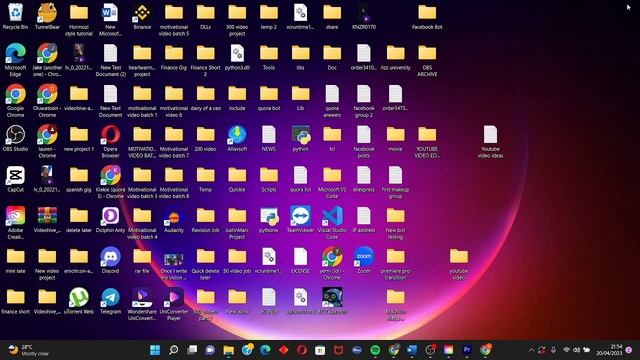Open the Windows Start menu
The height and width of the screenshot is (360, 640).
(155, 350)
